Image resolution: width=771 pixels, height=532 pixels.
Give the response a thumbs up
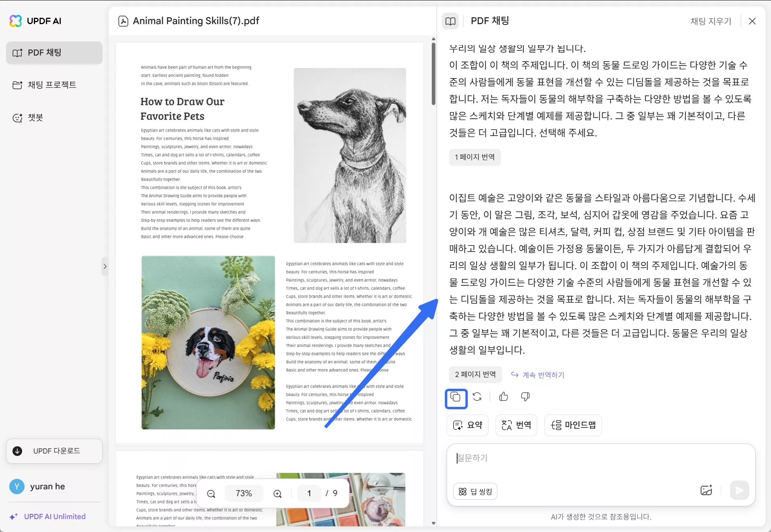click(503, 397)
